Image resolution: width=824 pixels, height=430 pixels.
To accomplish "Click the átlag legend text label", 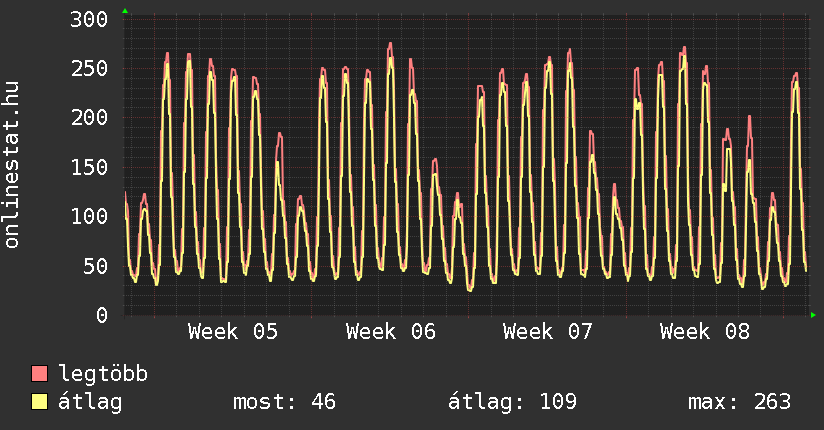I will point(90,402).
